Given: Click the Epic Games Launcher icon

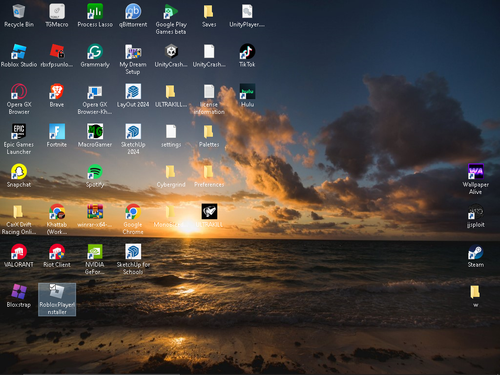Looking at the screenshot, I should point(19,132).
